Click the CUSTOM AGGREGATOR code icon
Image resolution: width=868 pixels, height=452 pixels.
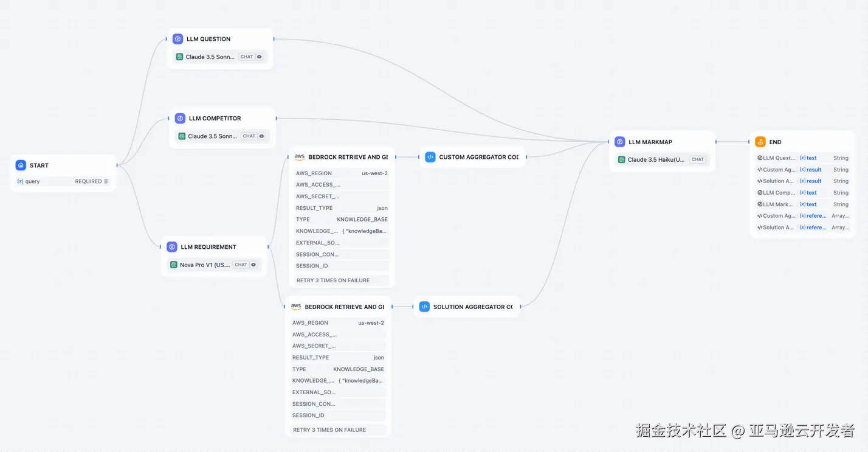(430, 157)
